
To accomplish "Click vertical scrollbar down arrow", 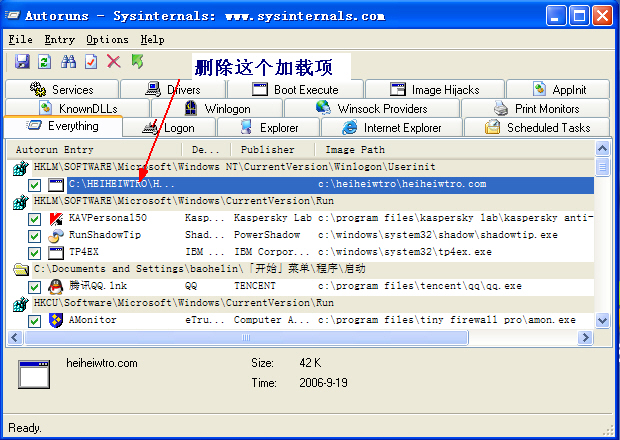I will (x=602, y=320).
